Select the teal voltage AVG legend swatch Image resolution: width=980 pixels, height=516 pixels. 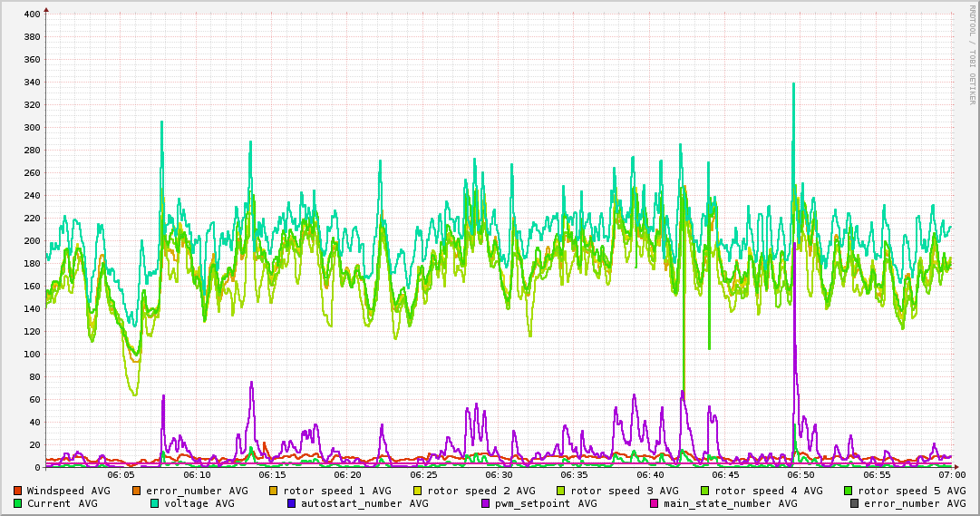pyautogui.click(x=154, y=503)
